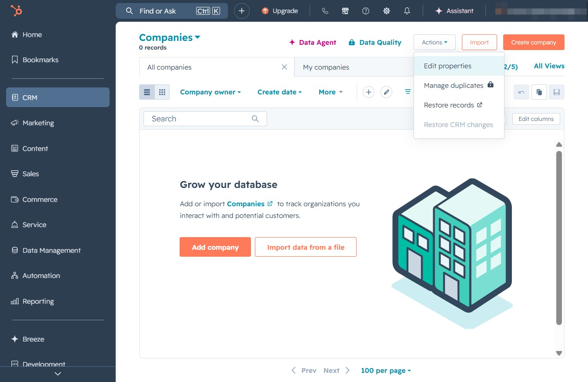Go to the Prev page
This screenshot has width=588, height=382.
(304, 371)
